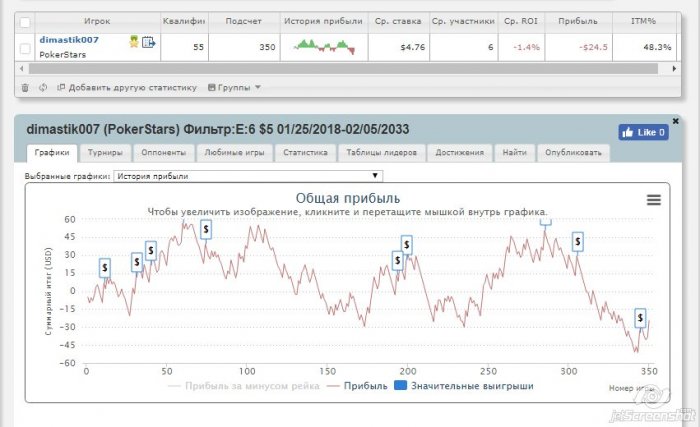
Task: Click the $ win marker near game 75
Action: 206,230
